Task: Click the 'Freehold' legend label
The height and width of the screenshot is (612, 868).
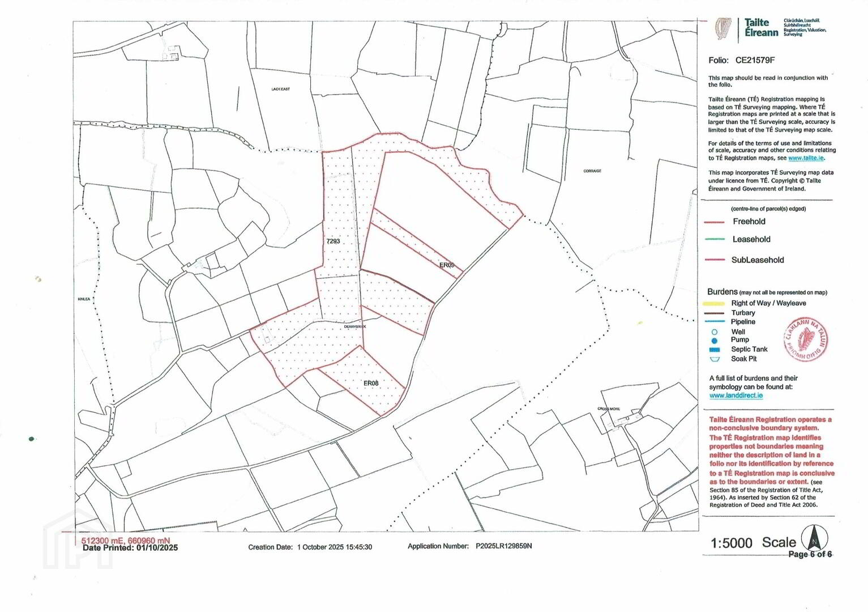Action: coord(749,222)
